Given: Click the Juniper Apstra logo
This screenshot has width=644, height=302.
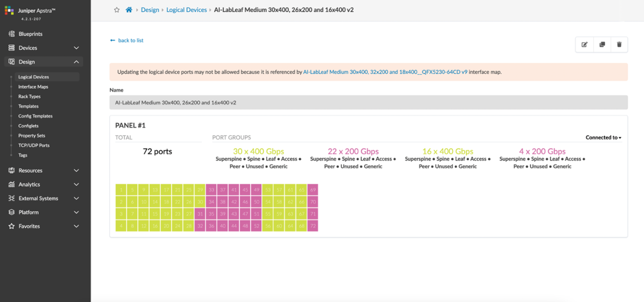Looking at the screenshot, I should point(9,11).
